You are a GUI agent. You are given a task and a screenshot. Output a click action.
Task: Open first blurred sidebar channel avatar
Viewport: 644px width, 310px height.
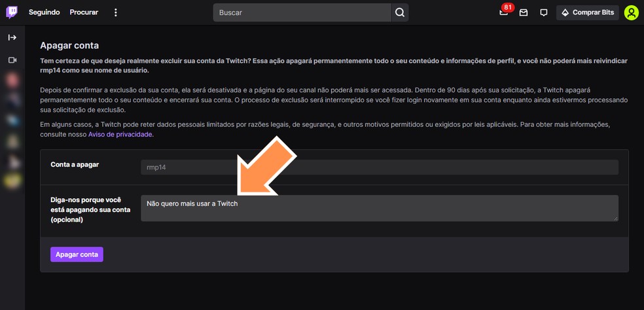pos(12,80)
